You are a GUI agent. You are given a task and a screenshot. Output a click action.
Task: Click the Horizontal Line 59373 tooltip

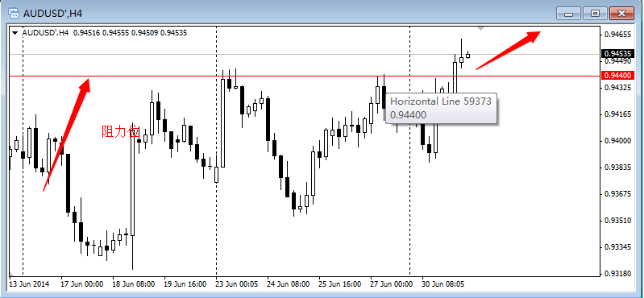point(441,108)
